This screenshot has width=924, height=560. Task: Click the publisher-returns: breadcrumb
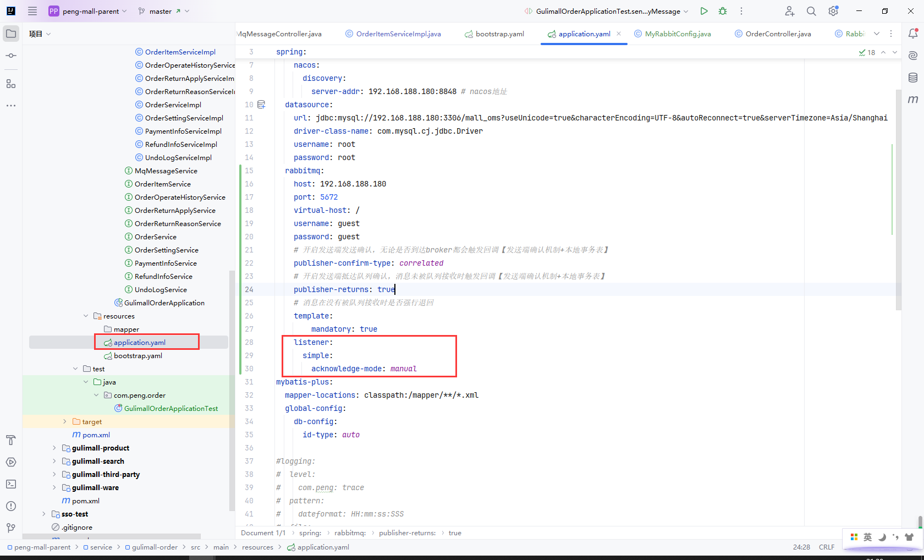(407, 532)
